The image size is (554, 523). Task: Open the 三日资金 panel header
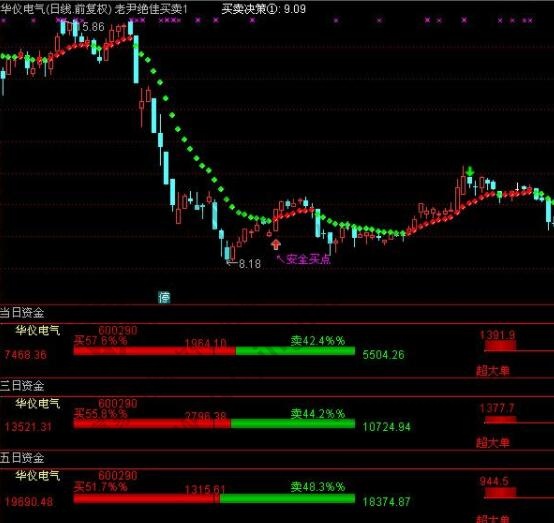(x=22, y=386)
